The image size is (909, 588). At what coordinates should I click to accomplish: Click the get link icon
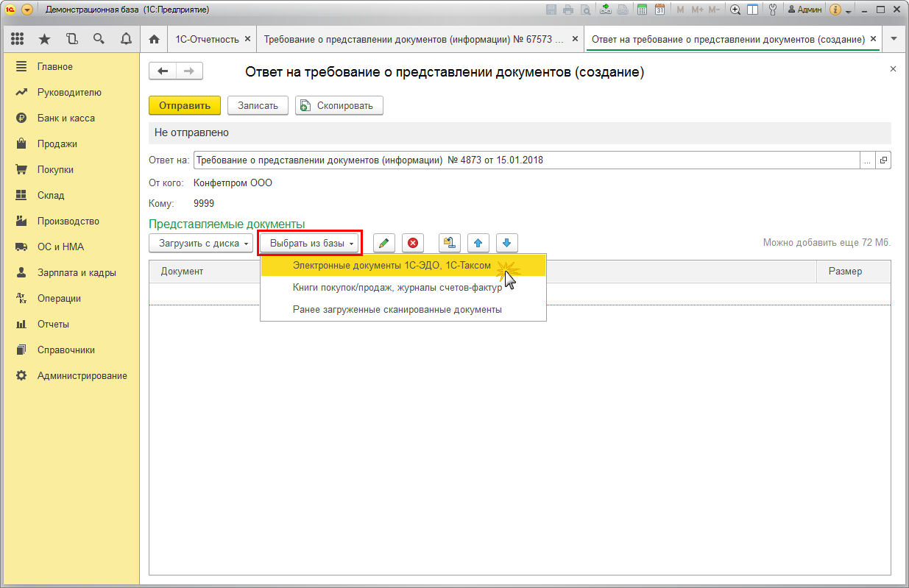coord(606,10)
